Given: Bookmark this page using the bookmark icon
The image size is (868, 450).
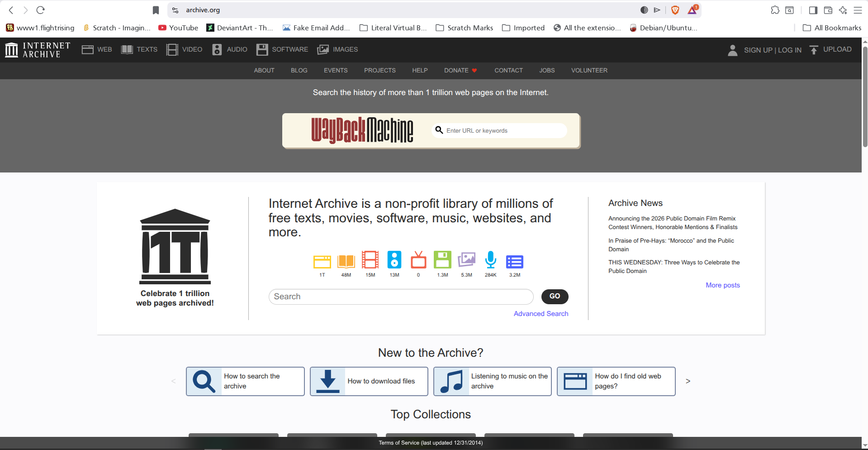Looking at the screenshot, I should click(156, 10).
